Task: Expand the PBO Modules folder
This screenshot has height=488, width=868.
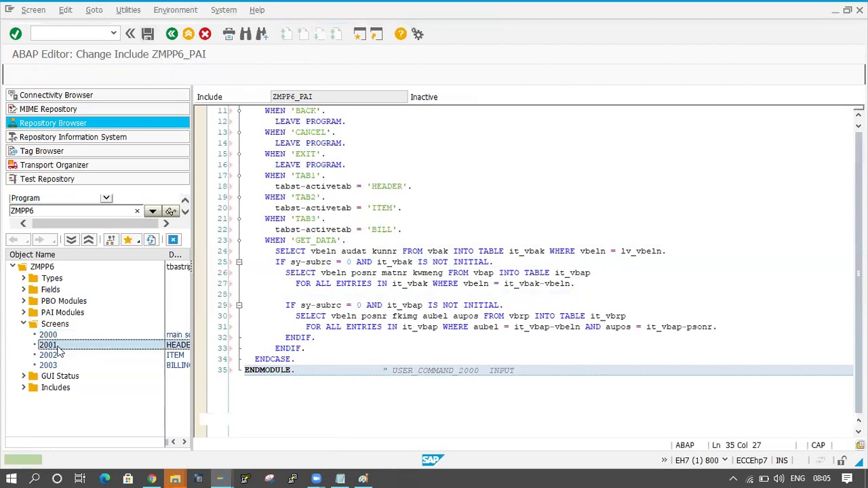Action: pos(24,301)
